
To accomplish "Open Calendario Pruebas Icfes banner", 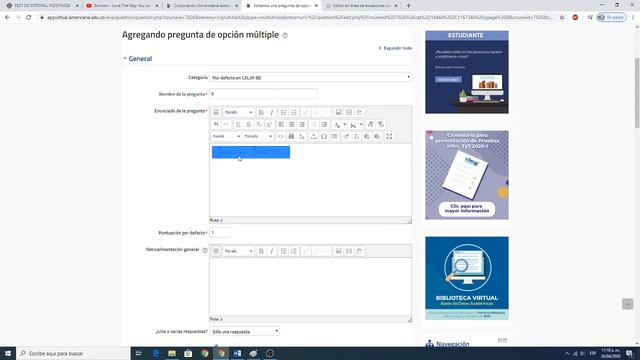I will pyautogui.click(x=467, y=175).
